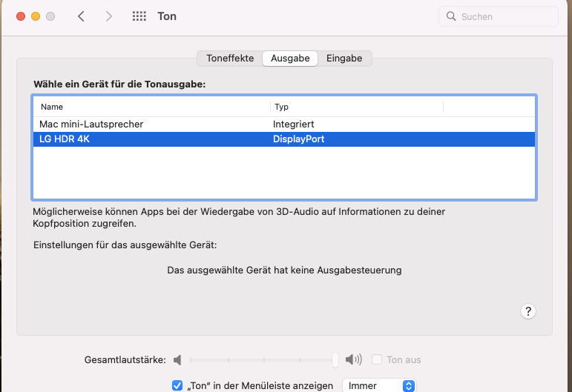Click the forward navigation arrow
This screenshot has width=572, height=392.
click(109, 16)
